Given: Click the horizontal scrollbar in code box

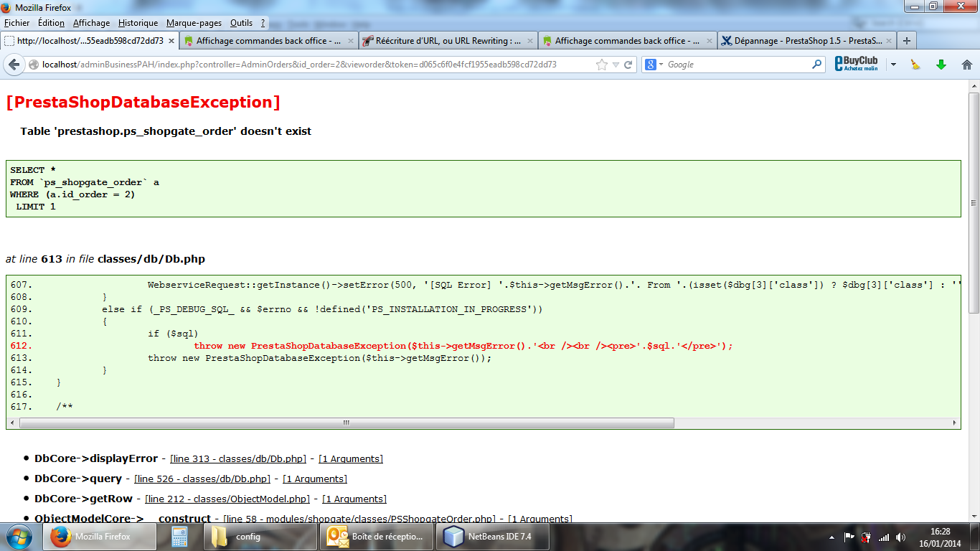Looking at the screenshot, I should [347, 423].
